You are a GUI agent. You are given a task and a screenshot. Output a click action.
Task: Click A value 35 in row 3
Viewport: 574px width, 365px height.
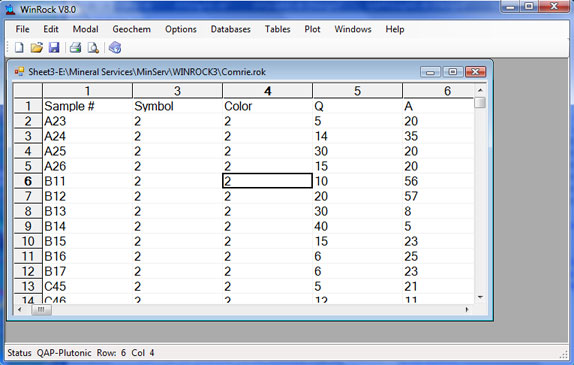tap(439, 136)
